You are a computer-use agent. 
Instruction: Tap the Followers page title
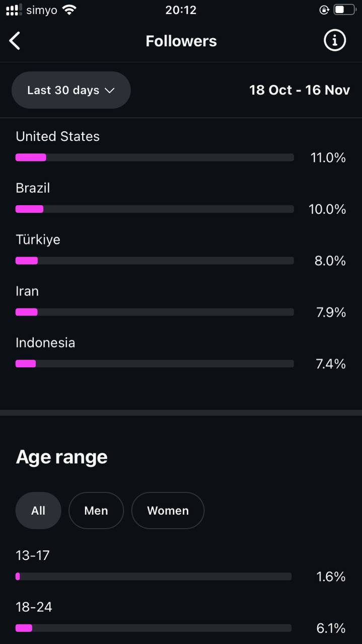coord(181,41)
